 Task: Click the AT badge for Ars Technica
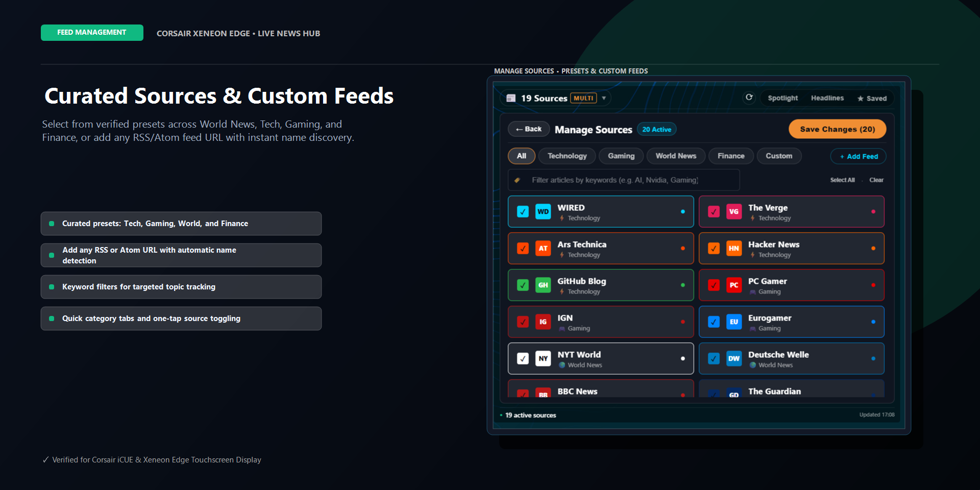tap(543, 248)
